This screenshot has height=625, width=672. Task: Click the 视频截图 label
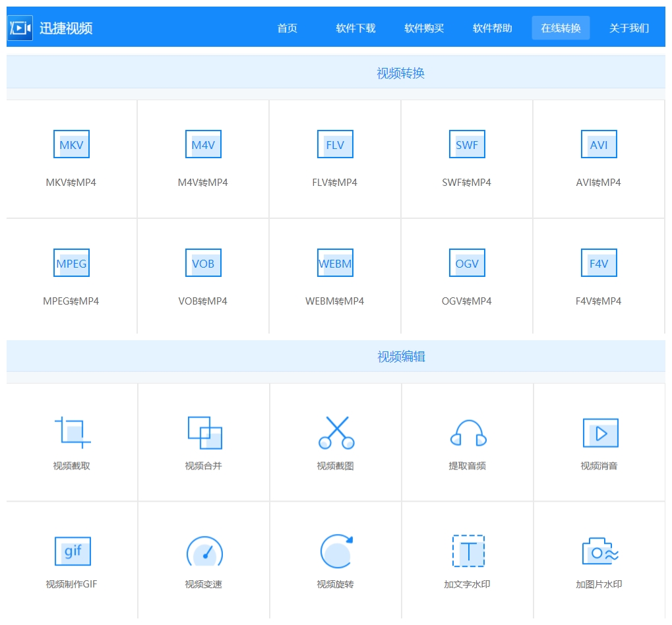click(336, 466)
